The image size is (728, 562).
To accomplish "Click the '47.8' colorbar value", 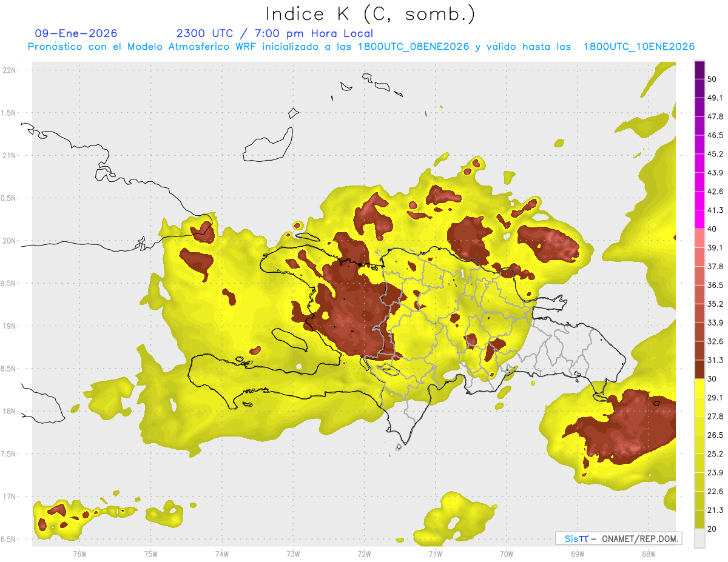I will 715,117.
